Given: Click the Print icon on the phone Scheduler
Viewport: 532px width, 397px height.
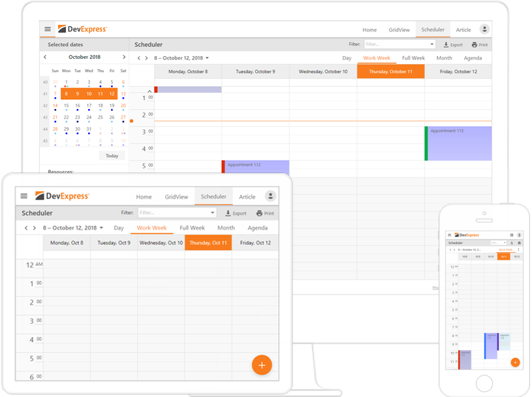Looking at the screenshot, I should pos(520,242).
